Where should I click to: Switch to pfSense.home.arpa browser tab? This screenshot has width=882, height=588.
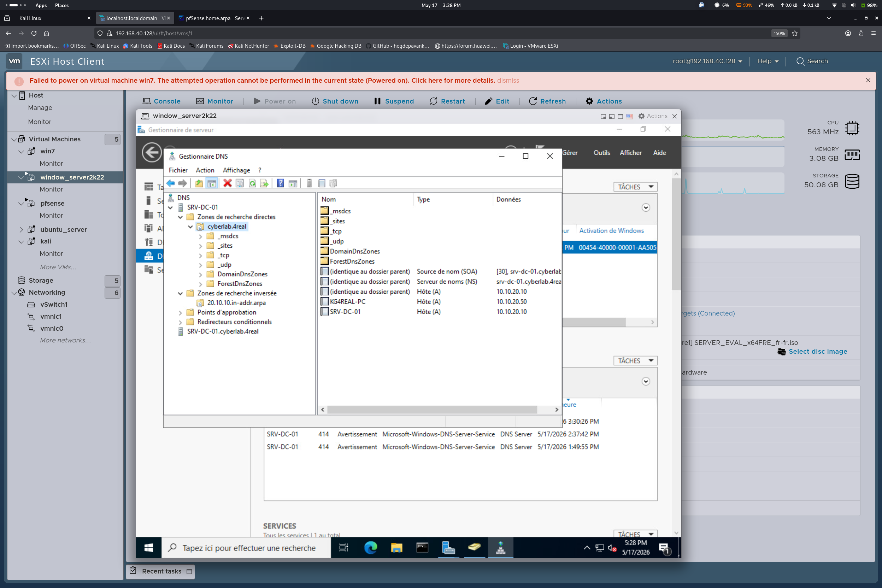point(214,18)
